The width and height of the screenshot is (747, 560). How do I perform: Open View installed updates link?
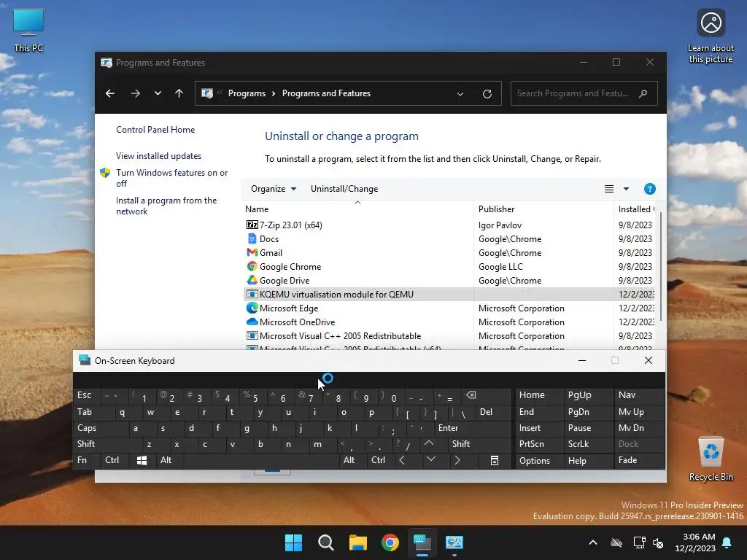pos(158,156)
